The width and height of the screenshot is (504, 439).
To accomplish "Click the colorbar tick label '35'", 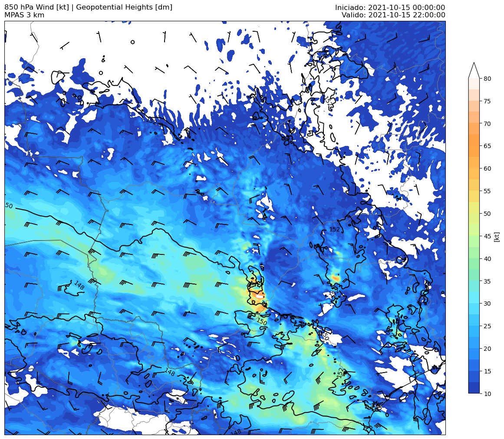I will pyautogui.click(x=487, y=281).
